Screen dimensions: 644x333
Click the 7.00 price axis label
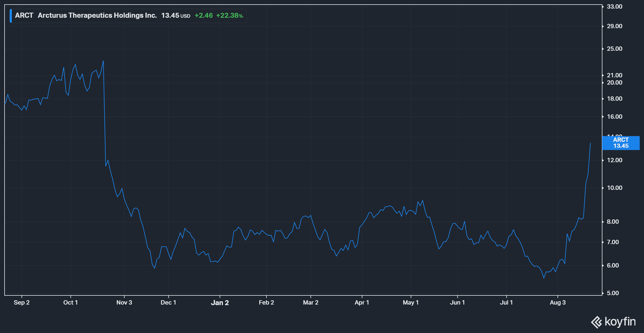[x=613, y=242]
